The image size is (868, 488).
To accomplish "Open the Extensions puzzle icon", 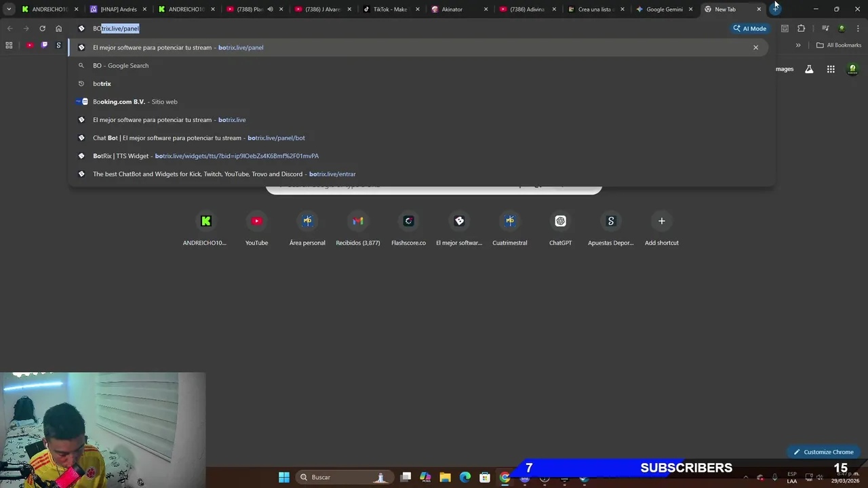I will 801,28.
